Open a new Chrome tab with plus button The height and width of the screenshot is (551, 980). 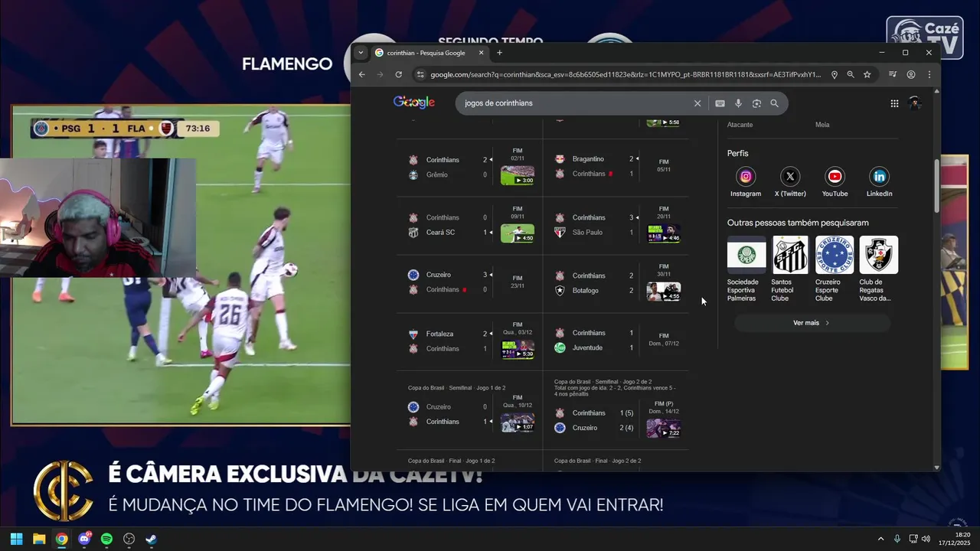coord(500,53)
